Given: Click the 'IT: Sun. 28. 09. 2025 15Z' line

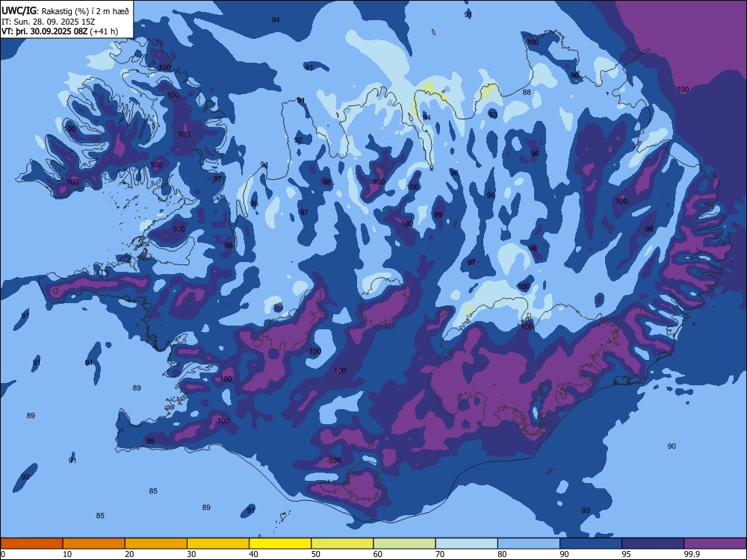Looking at the screenshot, I should pyautogui.click(x=48, y=22).
